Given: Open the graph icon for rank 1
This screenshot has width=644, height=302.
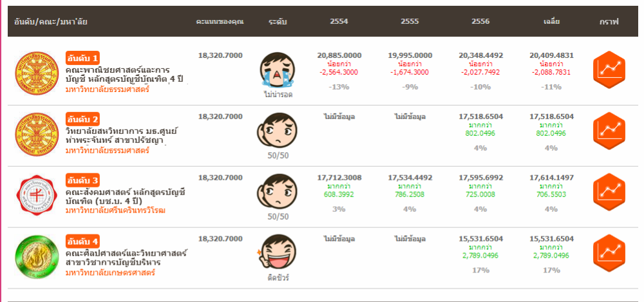Looking at the screenshot, I should pos(609,70).
